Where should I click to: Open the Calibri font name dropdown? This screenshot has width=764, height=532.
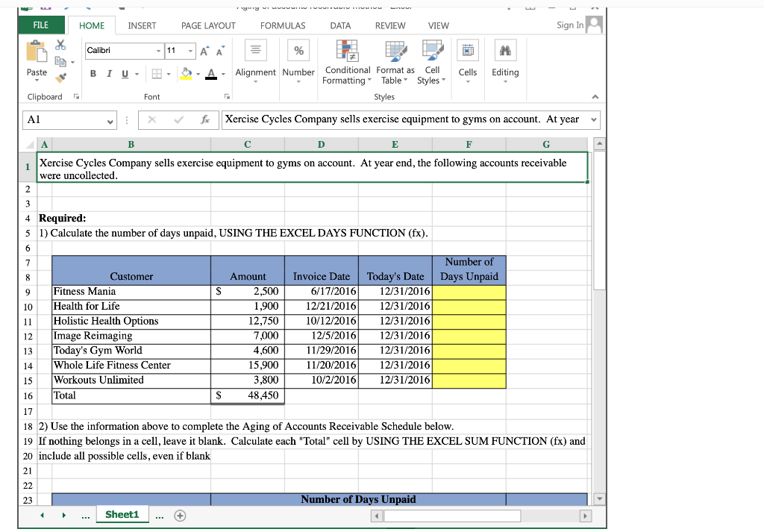click(x=159, y=50)
